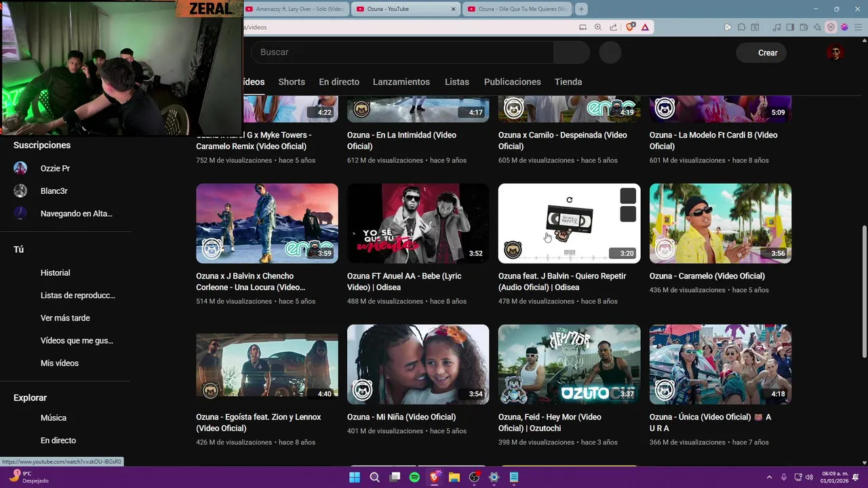Open the Lanzamientos channel tab
The height and width of the screenshot is (488, 868).
click(401, 81)
